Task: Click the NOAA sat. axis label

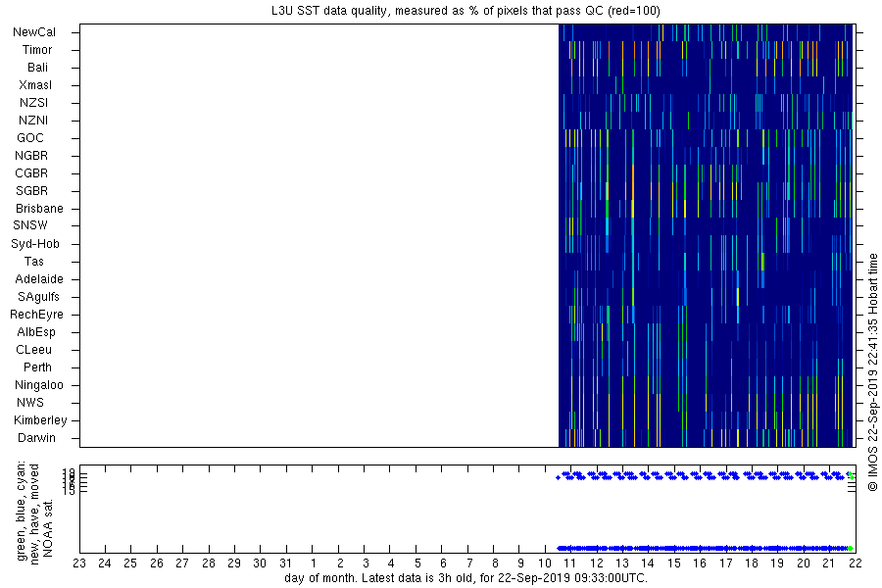Action: (48, 528)
